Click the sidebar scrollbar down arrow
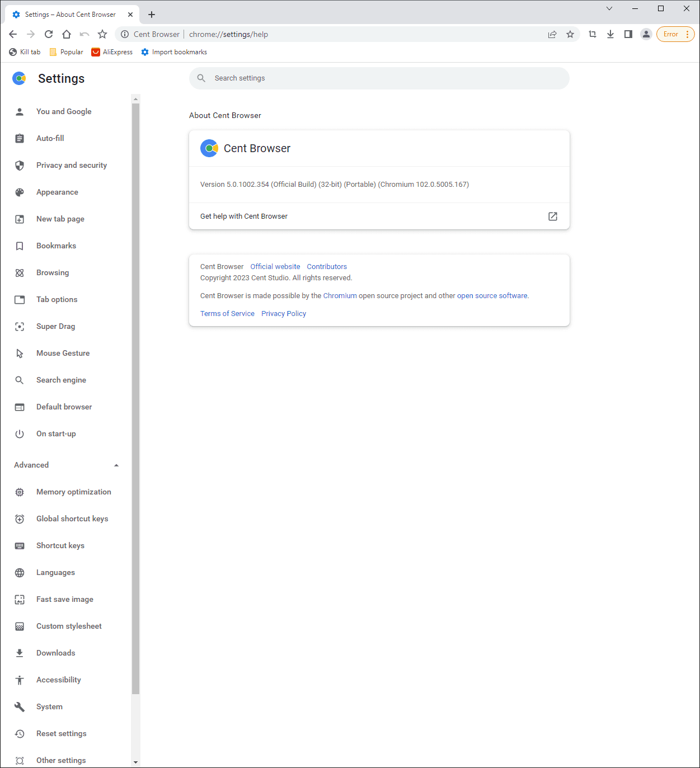Screen dimensions: 700x768 (135, 762)
